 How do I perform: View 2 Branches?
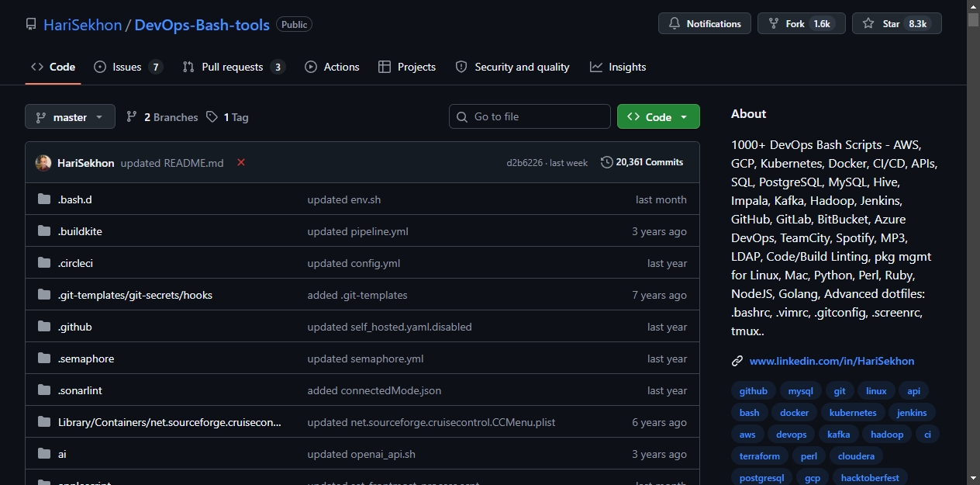[162, 117]
